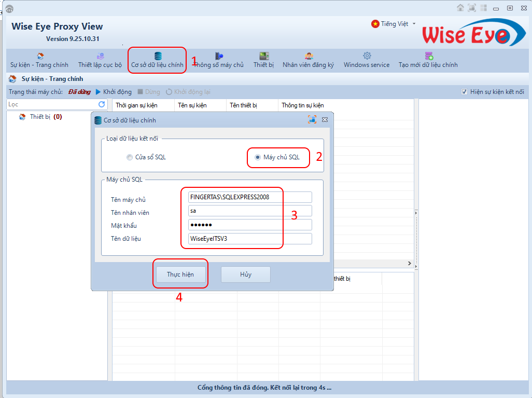Screen dimensions: 532x398
Task: Open the Windows service gear icon
Action: (367, 56)
